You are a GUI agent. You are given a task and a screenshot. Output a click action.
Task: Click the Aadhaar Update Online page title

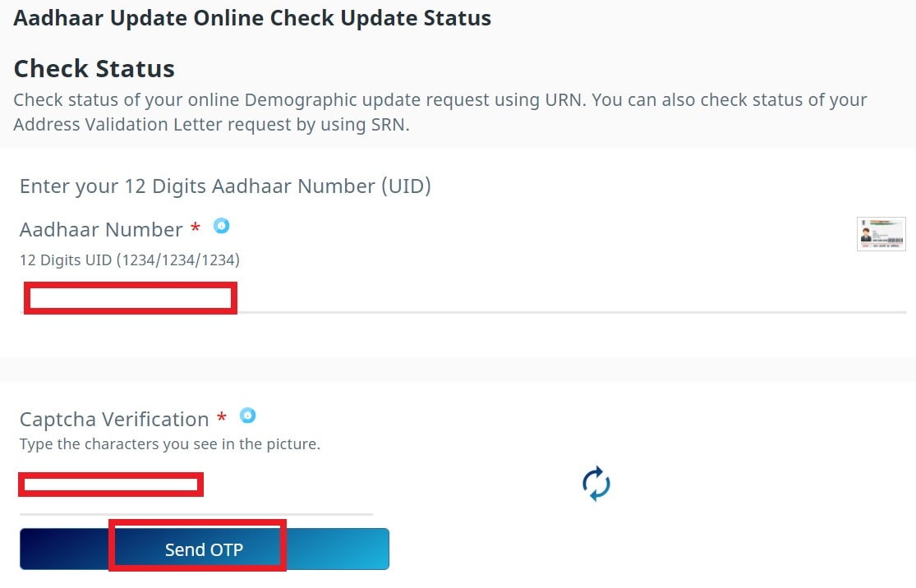251,17
